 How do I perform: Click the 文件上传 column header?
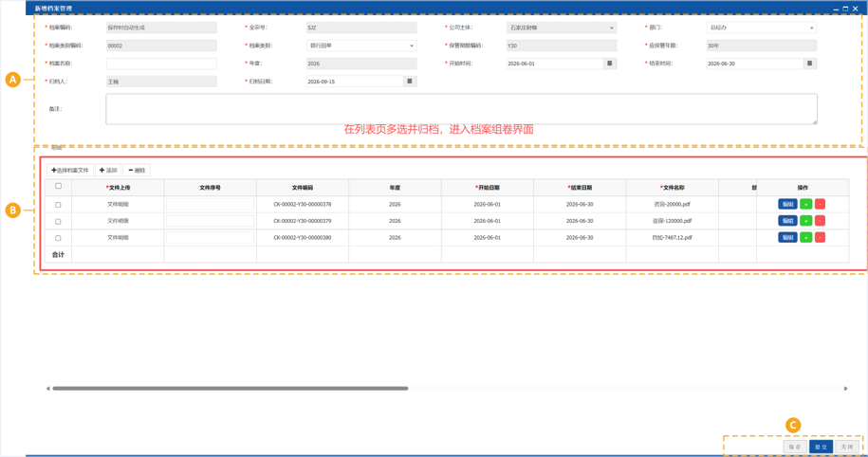[x=118, y=188]
